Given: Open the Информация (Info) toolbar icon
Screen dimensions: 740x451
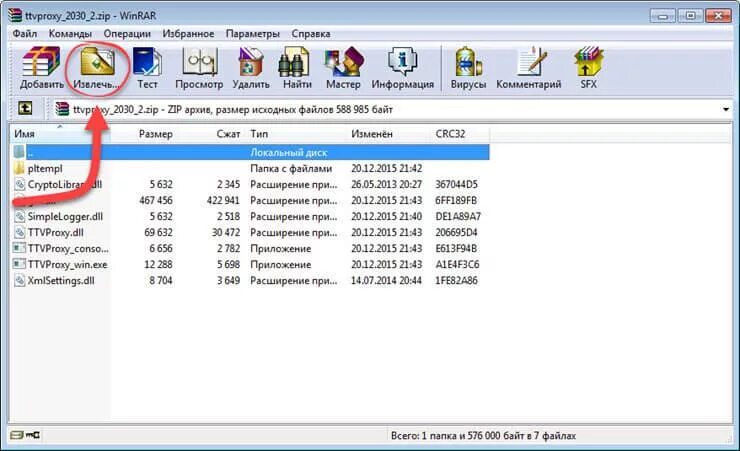Looking at the screenshot, I should pos(403,61).
